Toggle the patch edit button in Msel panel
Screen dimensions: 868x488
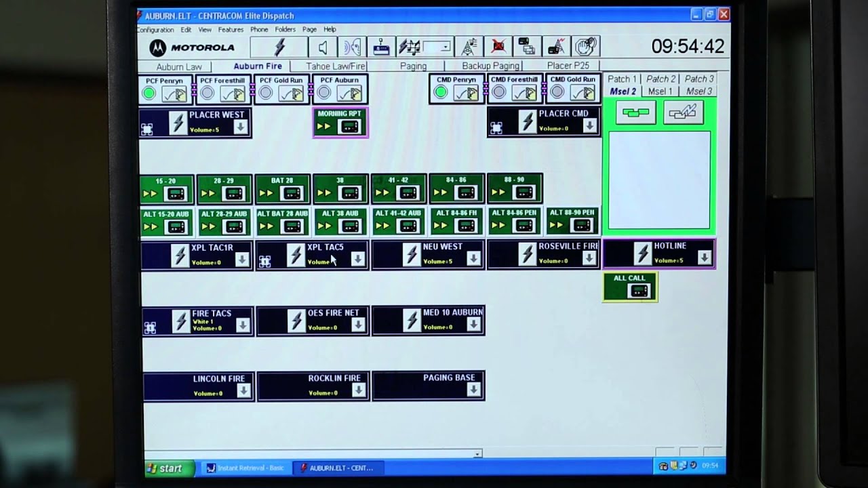(683, 113)
